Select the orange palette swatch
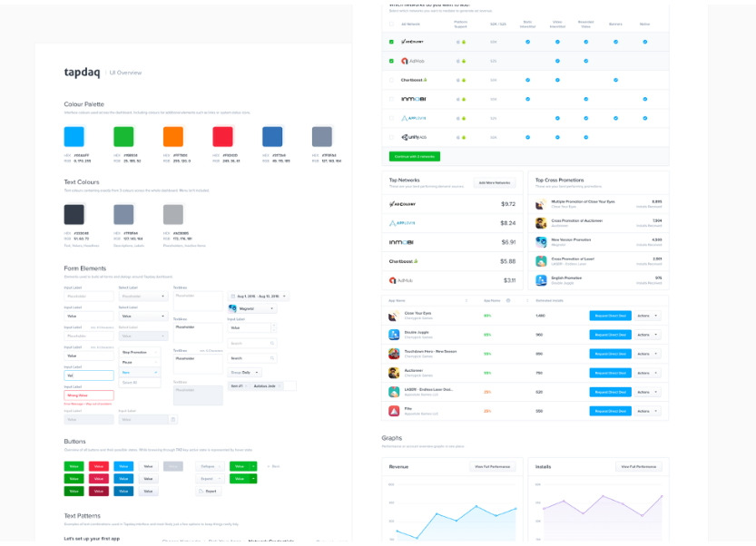 coord(173,136)
